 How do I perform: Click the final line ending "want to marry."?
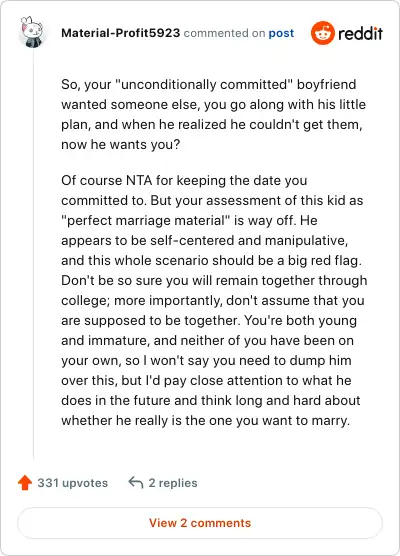205,421
